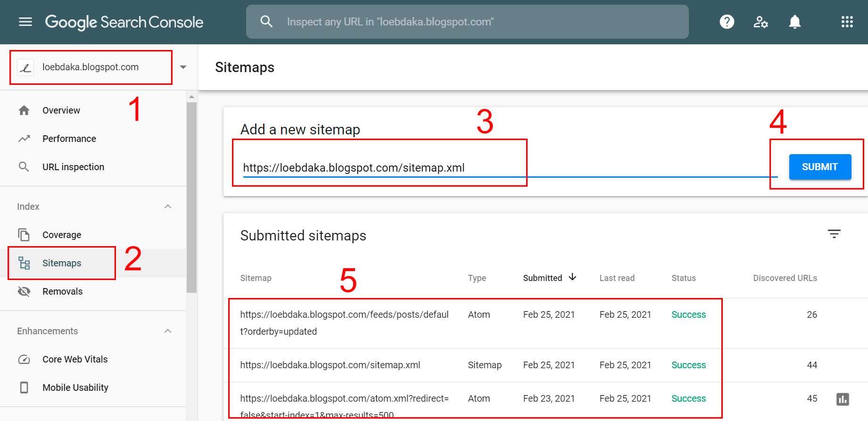Open Mobile Usability report
This screenshot has height=421, width=868.
point(75,388)
